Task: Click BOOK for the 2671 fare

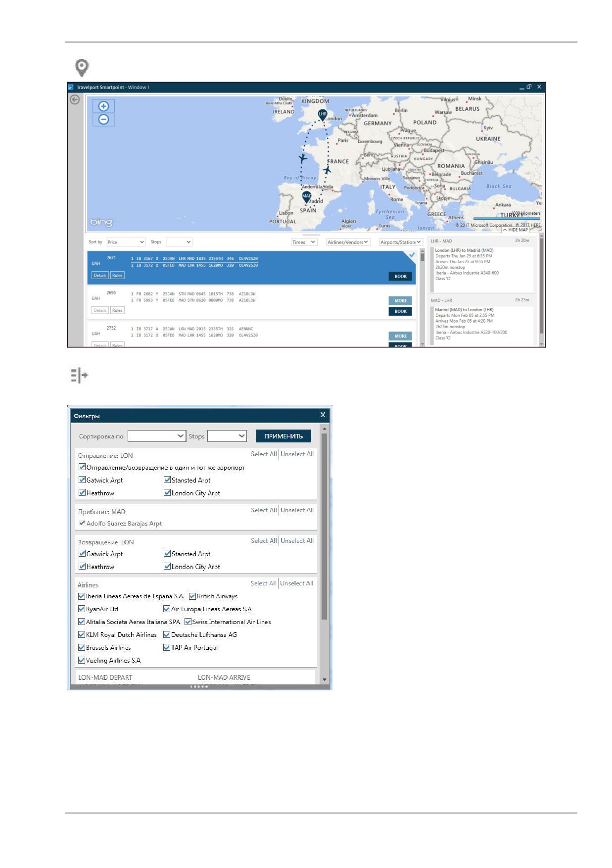Action: 400,277
